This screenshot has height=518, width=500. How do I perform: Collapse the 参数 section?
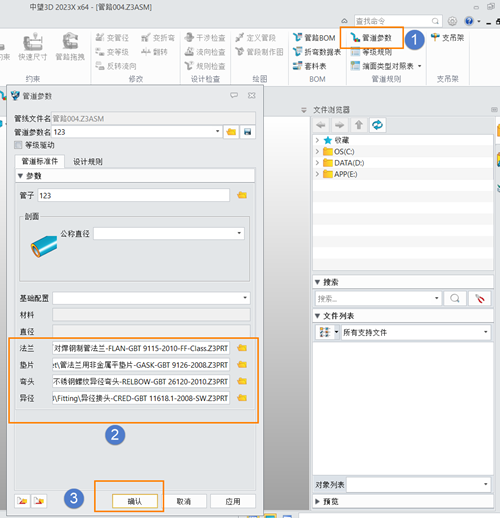pos(20,176)
